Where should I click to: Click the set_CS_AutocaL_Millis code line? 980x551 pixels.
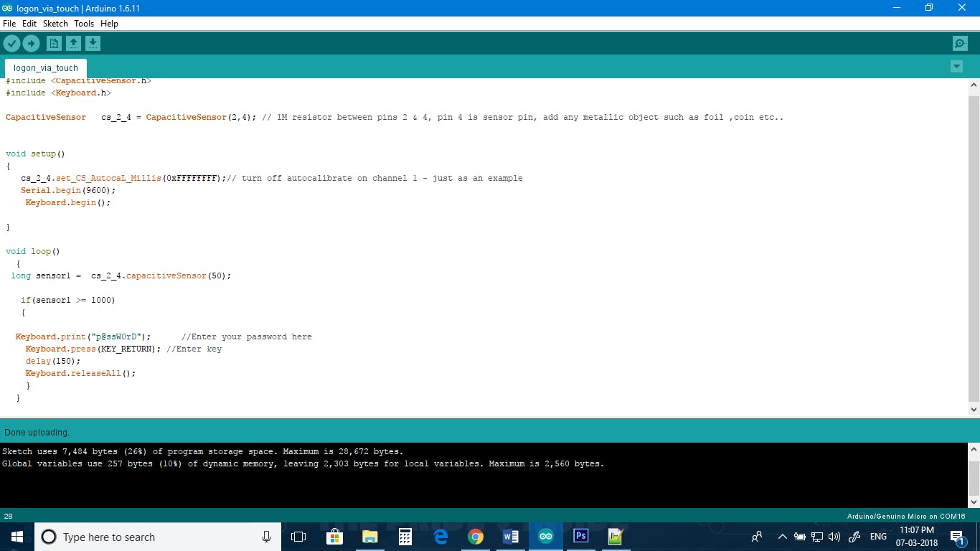271,178
